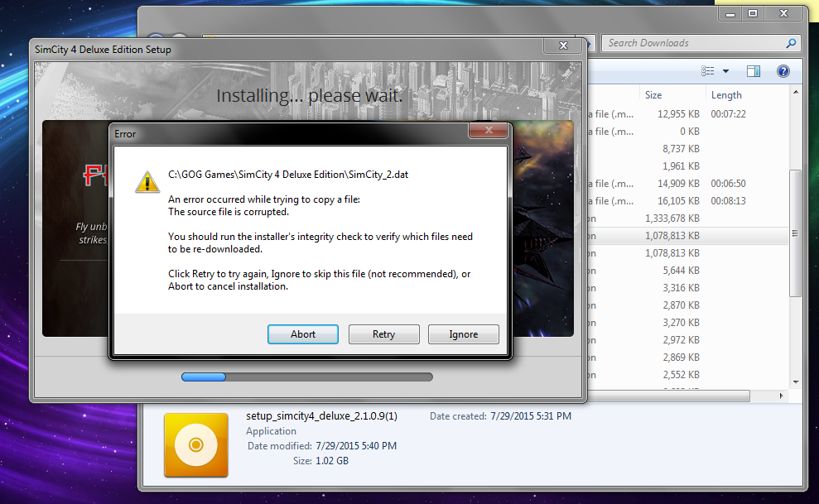
Task: Click the horizontal scrollbar right arrow
Action: click(x=782, y=396)
